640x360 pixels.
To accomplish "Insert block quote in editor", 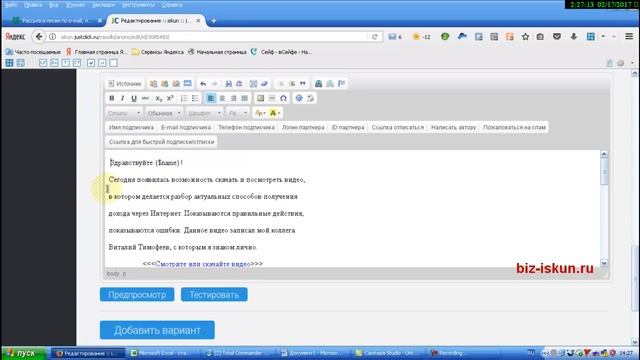I will coord(303,84).
